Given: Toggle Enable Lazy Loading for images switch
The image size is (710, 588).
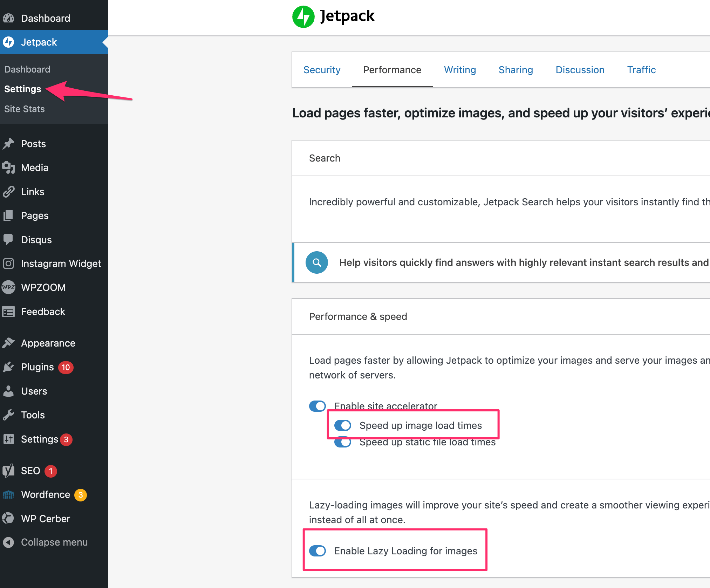Looking at the screenshot, I should (318, 551).
